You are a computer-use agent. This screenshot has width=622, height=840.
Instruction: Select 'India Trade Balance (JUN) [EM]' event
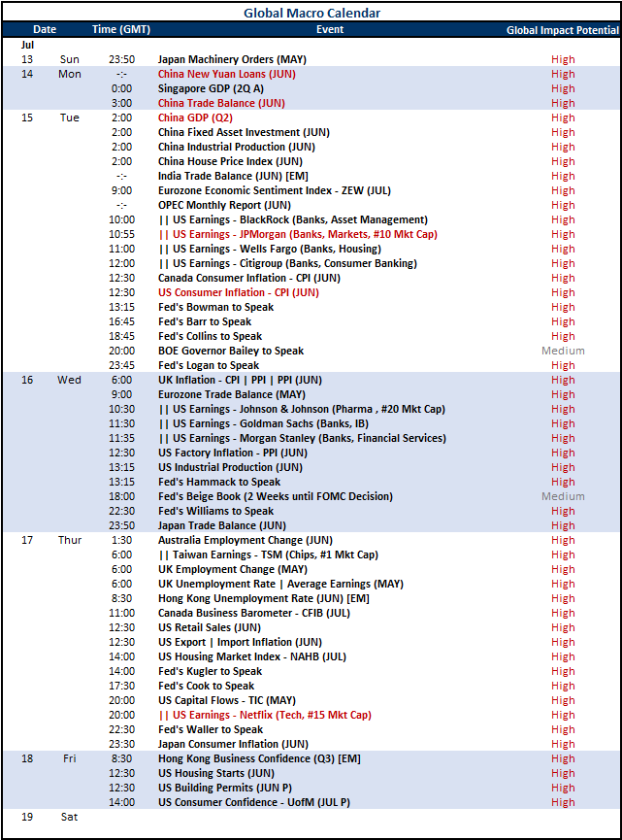coord(233,176)
